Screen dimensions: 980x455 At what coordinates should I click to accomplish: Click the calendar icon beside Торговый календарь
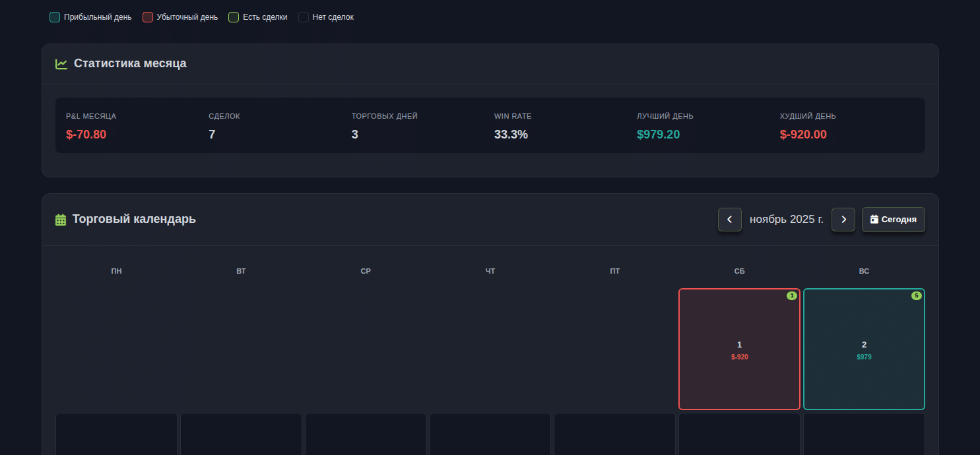click(x=61, y=220)
